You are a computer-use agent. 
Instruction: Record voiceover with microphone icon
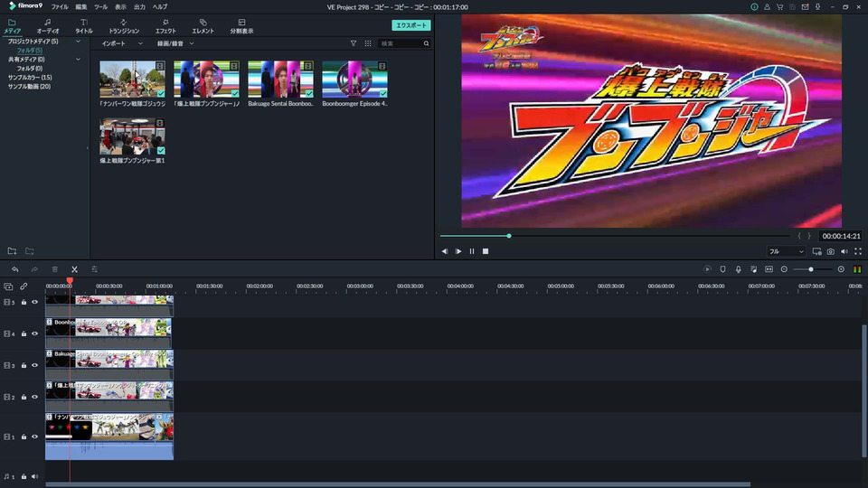click(x=738, y=269)
